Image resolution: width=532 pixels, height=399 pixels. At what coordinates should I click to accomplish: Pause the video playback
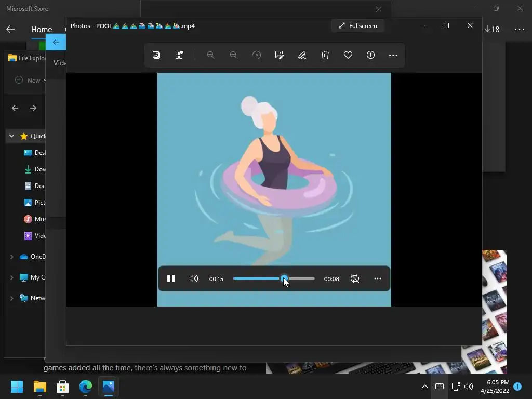point(170,278)
